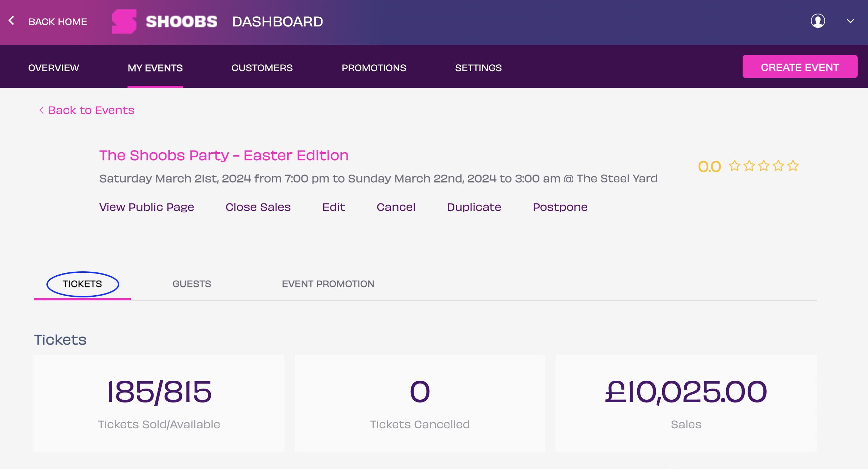Viewport: 868px width, 469px height.
Task: Click the Duplicate event link
Action: (474, 207)
